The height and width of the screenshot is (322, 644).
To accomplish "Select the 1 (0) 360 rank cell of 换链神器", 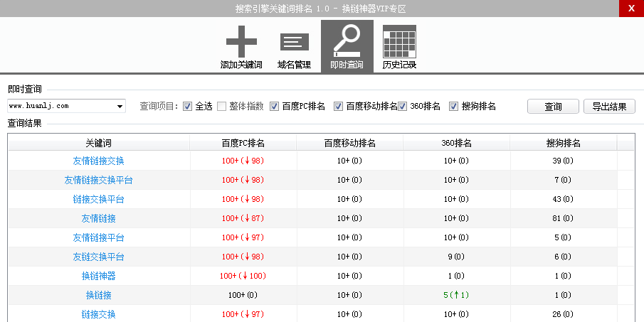I will pyautogui.click(x=456, y=276).
